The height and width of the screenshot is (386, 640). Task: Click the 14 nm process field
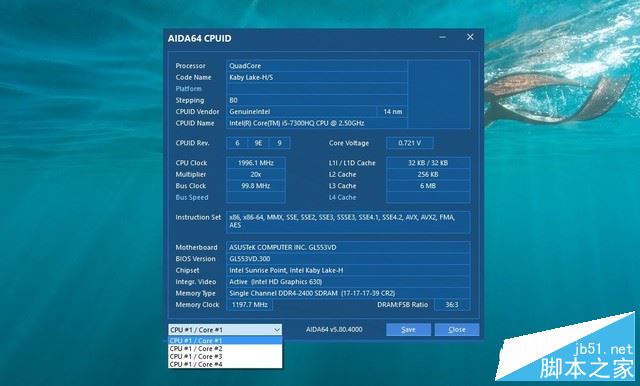(392, 111)
